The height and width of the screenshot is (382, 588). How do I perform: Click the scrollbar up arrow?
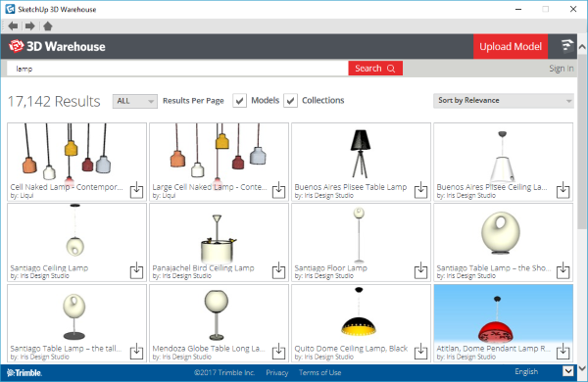pos(582,47)
